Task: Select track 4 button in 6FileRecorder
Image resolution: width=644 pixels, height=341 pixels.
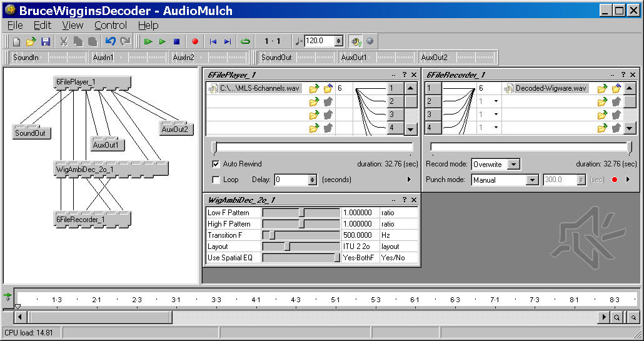Action: point(433,128)
